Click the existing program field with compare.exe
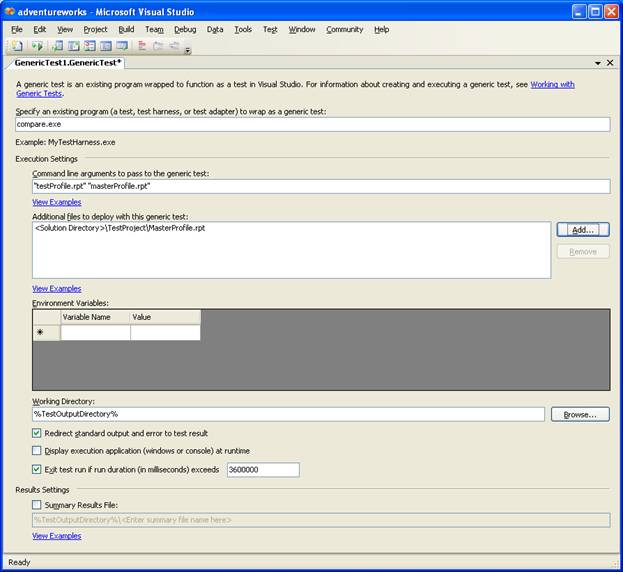 click(x=313, y=124)
